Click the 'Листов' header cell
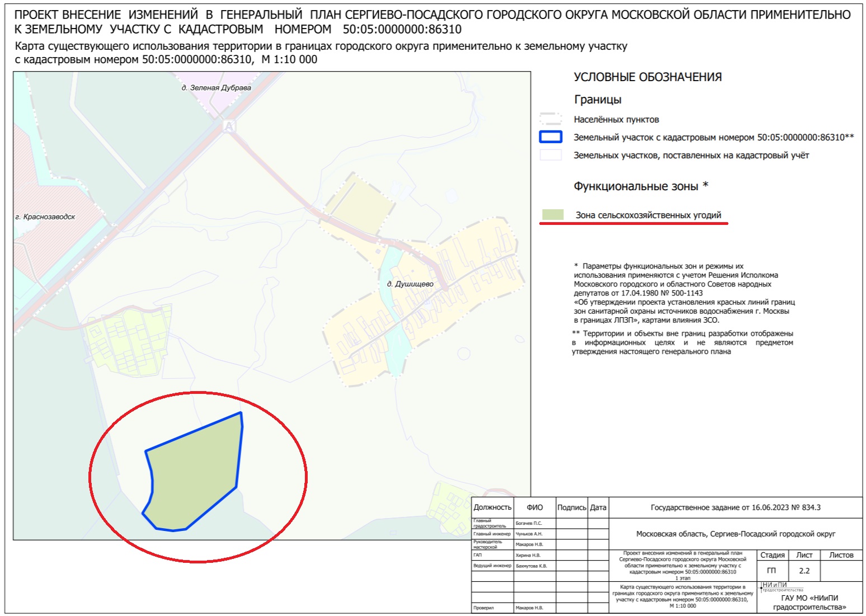866x616 pixels. coord(841,555)
